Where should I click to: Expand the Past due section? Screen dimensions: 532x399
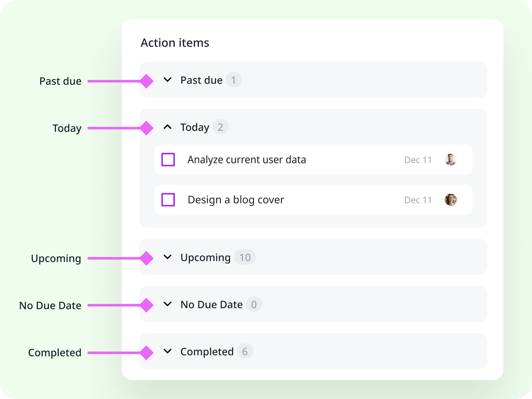point(168,80)
